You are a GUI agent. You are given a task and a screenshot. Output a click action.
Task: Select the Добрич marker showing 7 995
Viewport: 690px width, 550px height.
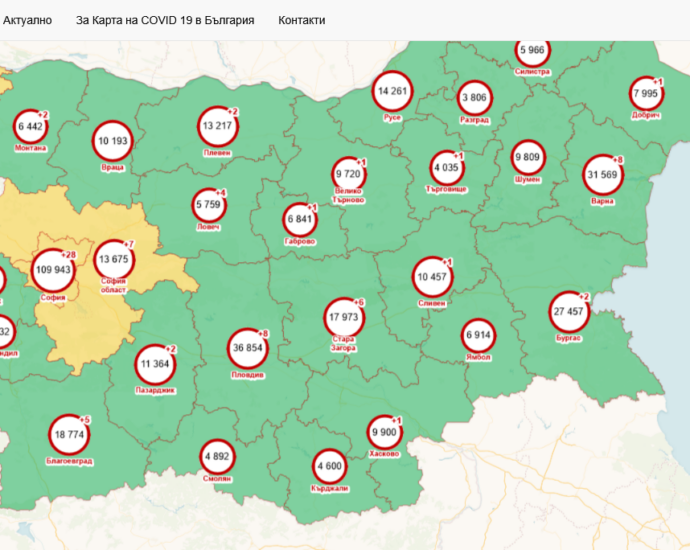click(x=646, y=93)
